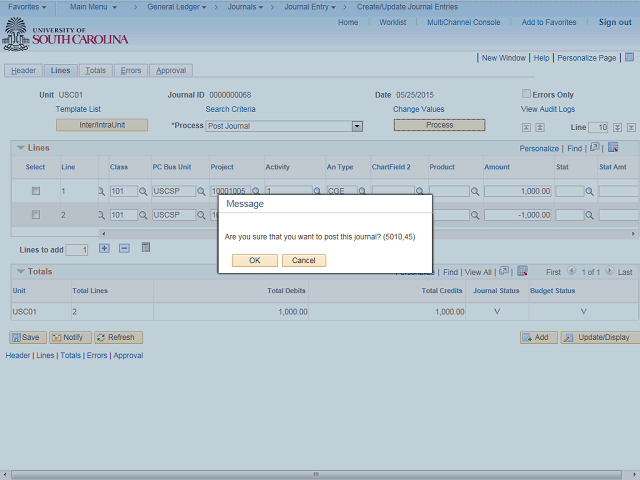
Task: Switch to the Totals tab
Action: point(96,71)
